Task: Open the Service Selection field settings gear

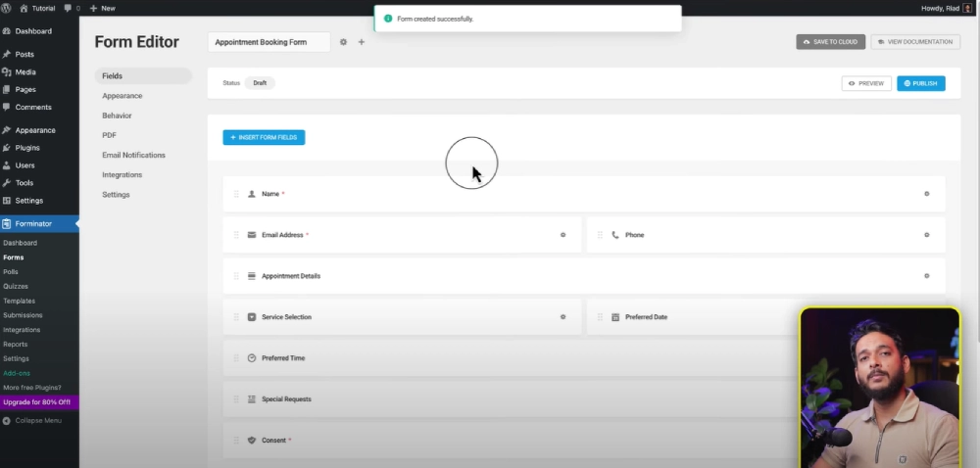Action: pos(563,317)
